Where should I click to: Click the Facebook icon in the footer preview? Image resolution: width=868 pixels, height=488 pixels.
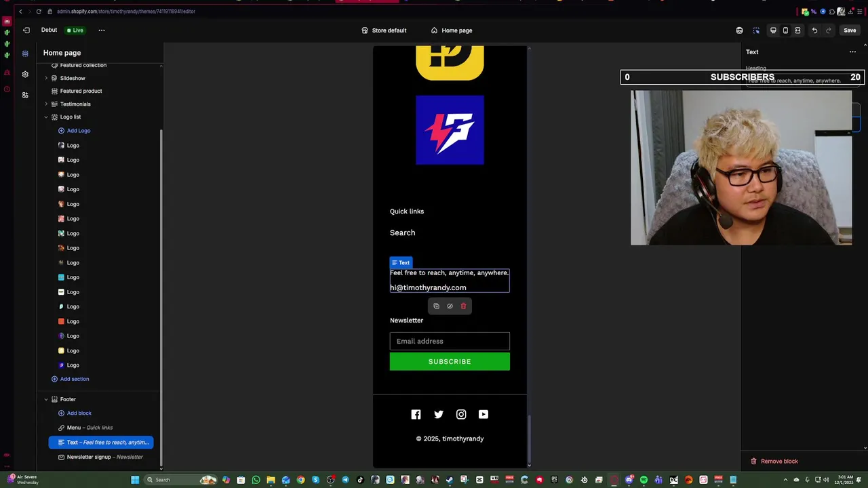(x=416, y=414)
